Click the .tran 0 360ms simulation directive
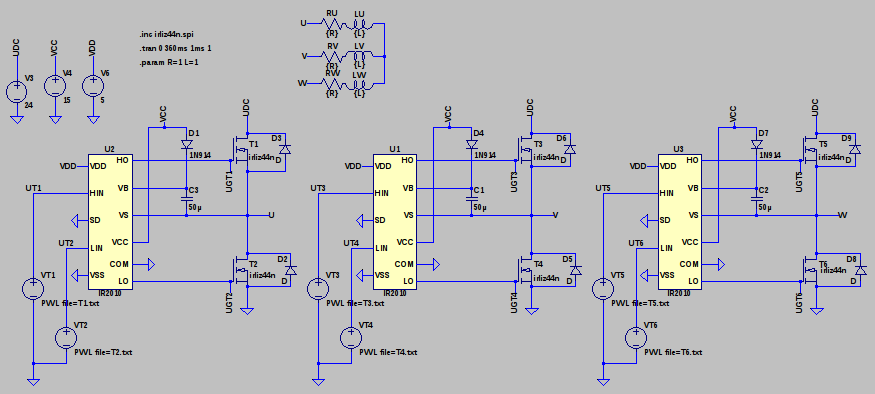Image resolution: width=875 pixels, height=394 pixels. click(176, 49)
